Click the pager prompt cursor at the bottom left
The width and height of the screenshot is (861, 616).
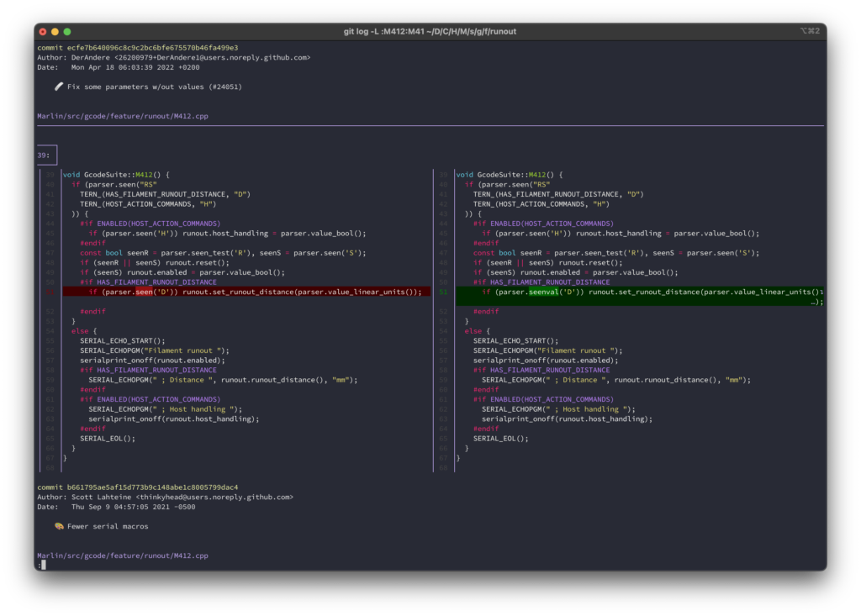point(42,566)
